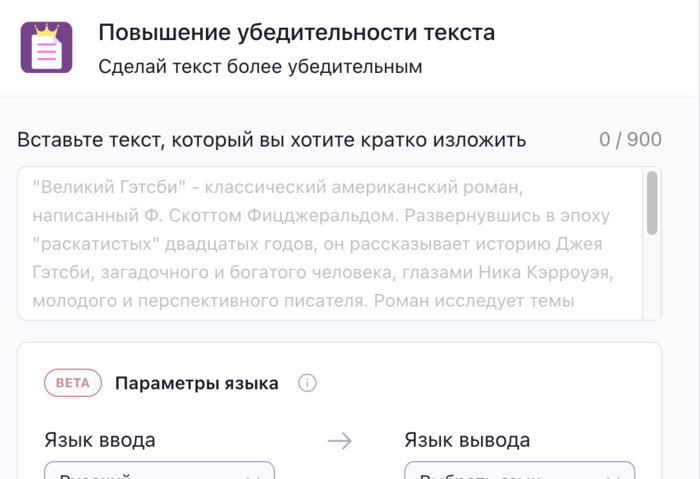This screenshot has height=479, width=700.
Task: Open the Язык вывода dropdown
Action: (519, 470)
